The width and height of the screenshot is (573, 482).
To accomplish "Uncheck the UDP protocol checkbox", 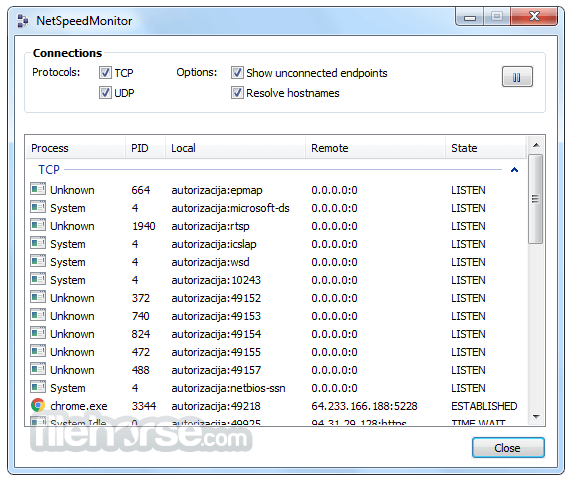I will 105,92.
